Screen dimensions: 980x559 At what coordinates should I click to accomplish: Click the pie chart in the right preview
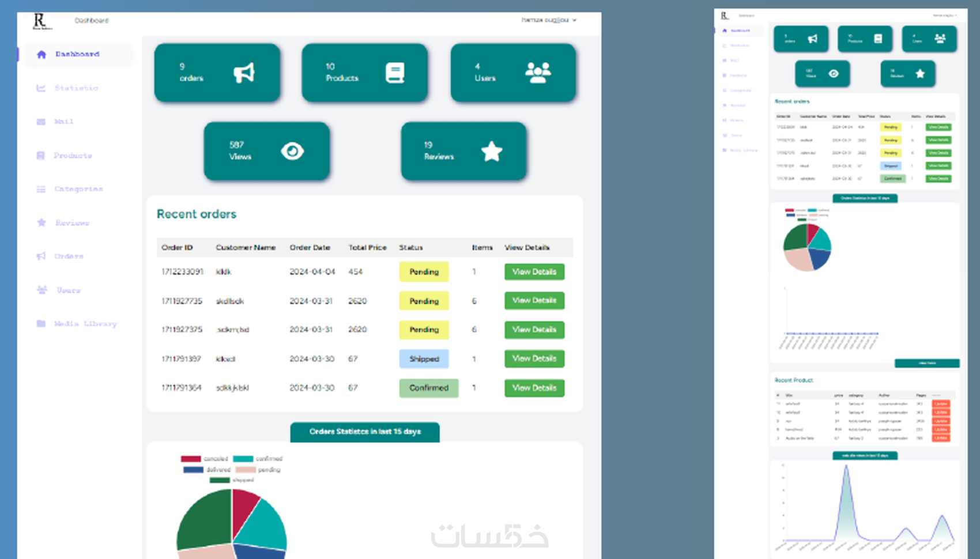[807, 247]
